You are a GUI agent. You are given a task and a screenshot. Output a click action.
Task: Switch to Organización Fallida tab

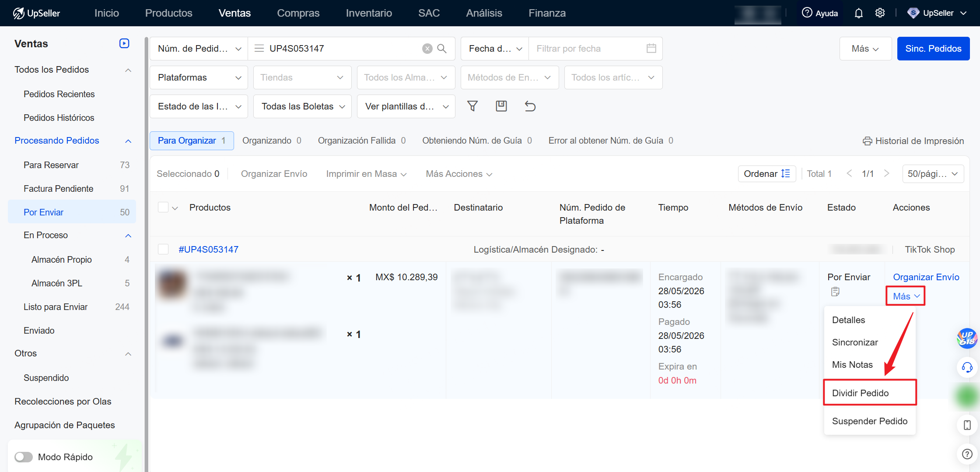[362, 141]
